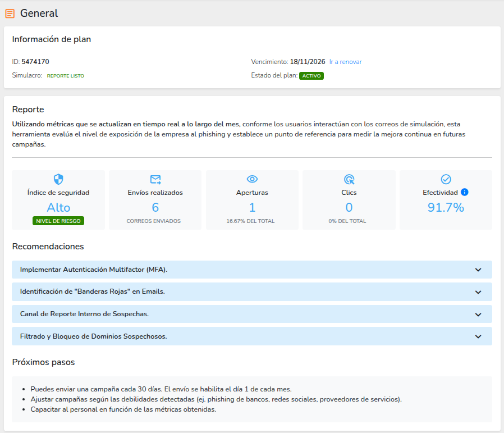Screen dimensions: 504x433
Task: Click the General section document icon
Action: tap(10, 13)
